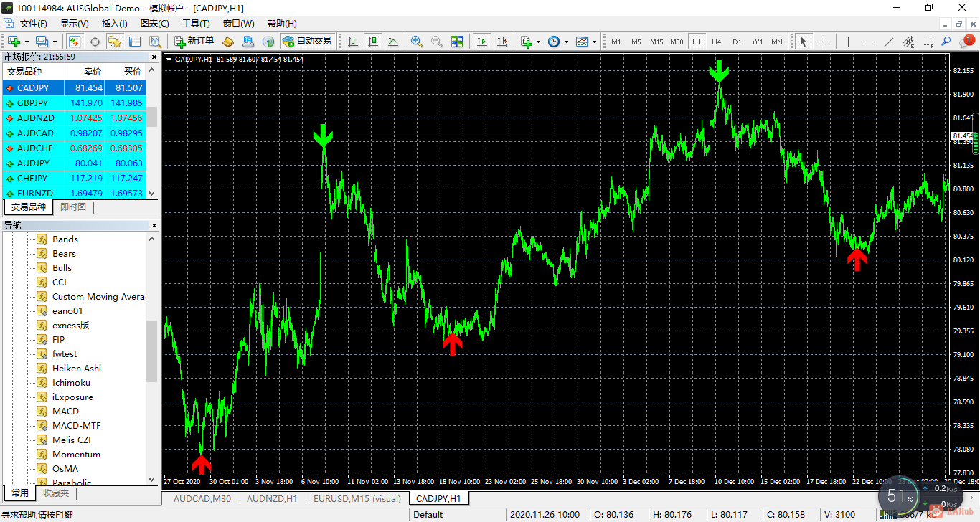The image size is (980, 522).
Task: Select the GBPJPY row in Market Watch
Action: [x=73, y=103]
